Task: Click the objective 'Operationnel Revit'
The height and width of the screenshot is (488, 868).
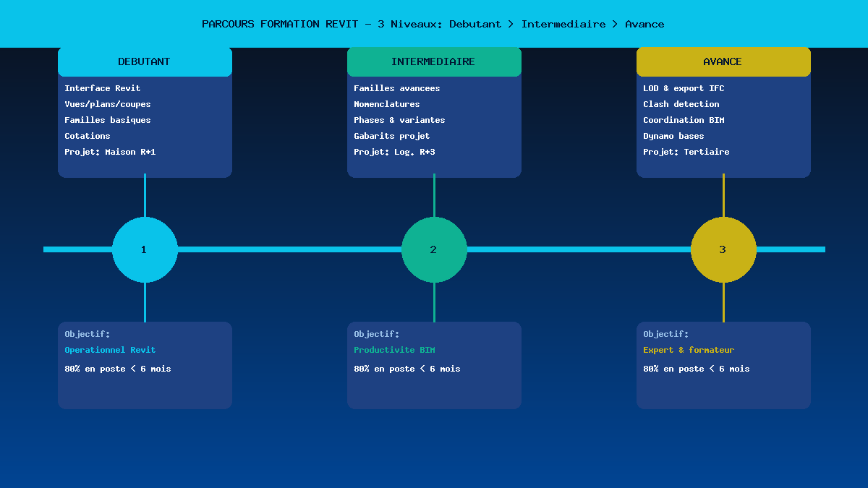Action: 110,350
